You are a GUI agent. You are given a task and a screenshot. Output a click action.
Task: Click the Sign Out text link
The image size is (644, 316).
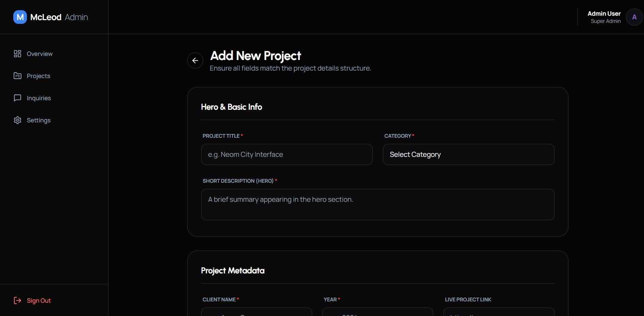pos(39,301)
